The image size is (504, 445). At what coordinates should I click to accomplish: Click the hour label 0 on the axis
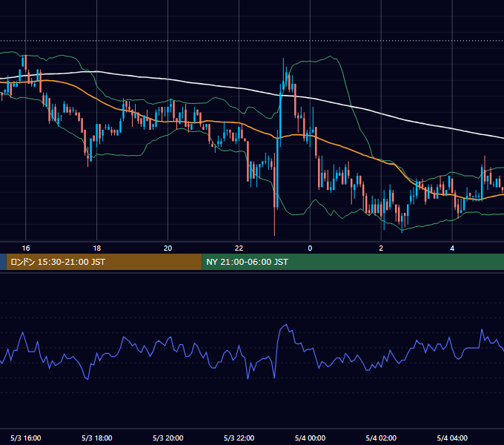click(310, 248)
